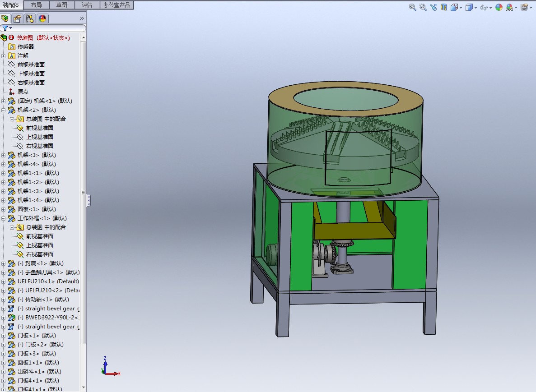Collapse the 工作外框<1> tree node
This screenshot has width=536, height=392.
tap(4, 218)
